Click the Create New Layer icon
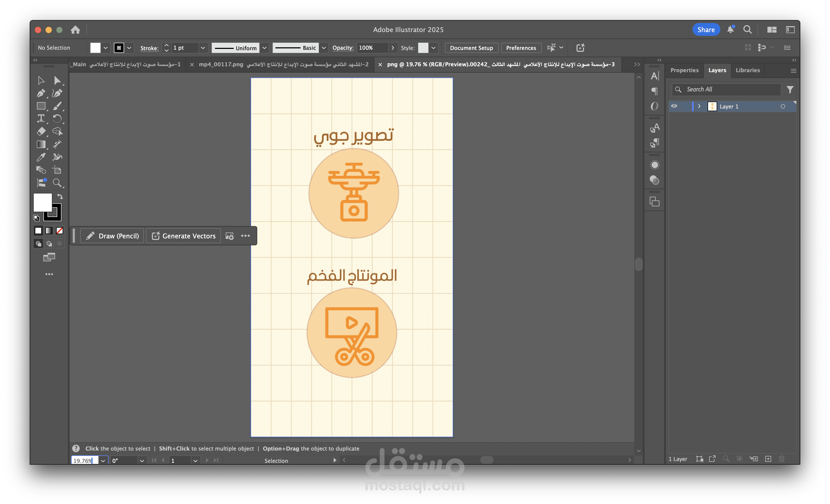The image size is (830, 504). click(768, 459)
